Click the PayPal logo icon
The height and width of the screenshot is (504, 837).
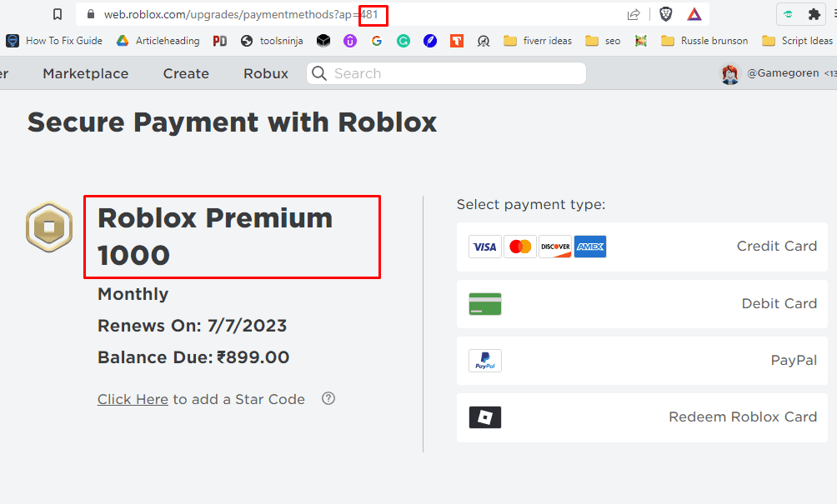[484, 361]
